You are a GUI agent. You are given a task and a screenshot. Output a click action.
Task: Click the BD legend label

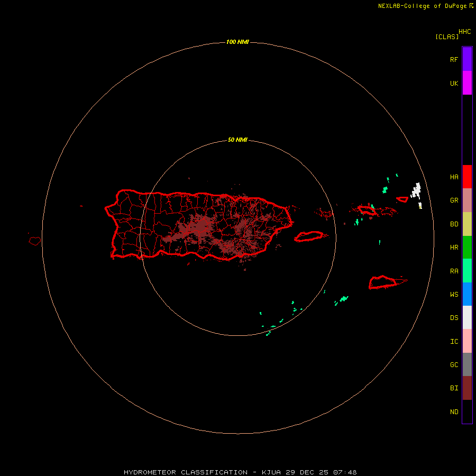[x=454, y=224]
